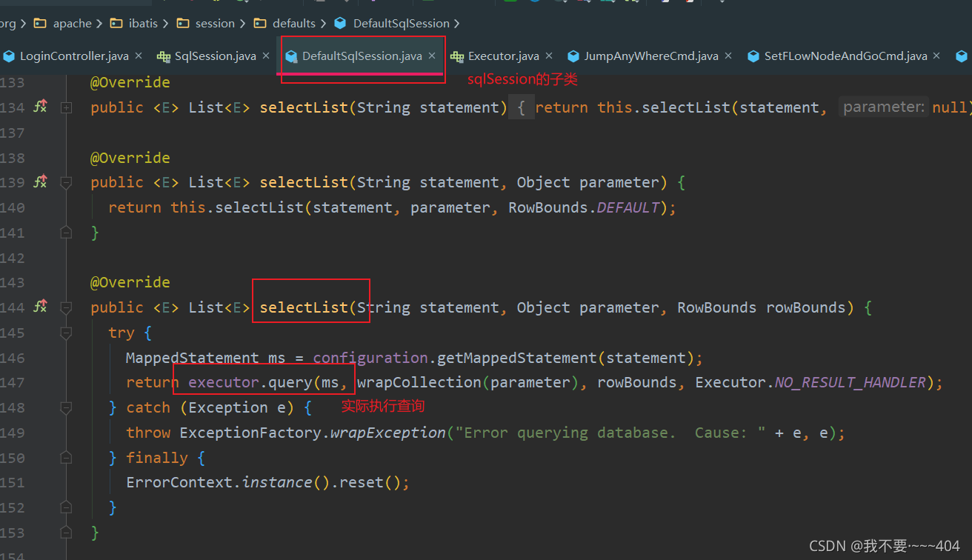Click the override gutter icon on line 139
The image size is (972, 560).
(41, 182)
